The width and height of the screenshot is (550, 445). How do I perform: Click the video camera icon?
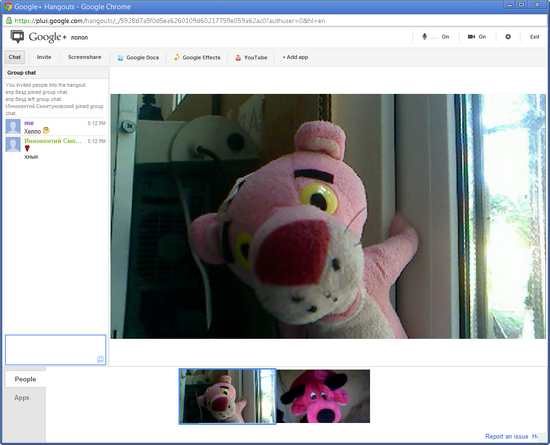[471, 37]
